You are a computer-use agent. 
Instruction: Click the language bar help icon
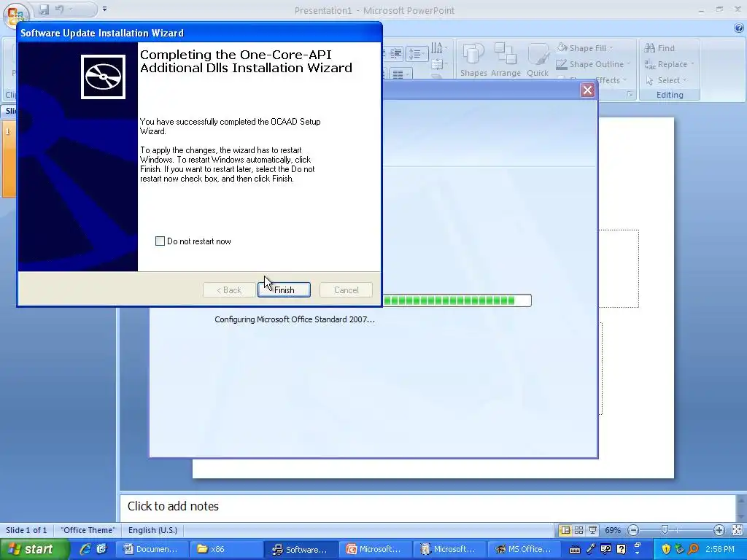click(x=622, y=550)
